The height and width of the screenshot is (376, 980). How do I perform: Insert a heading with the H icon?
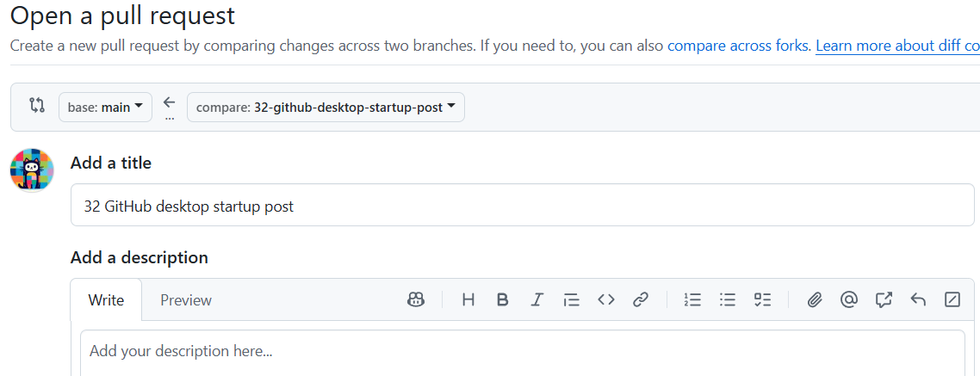pos(468,300)
